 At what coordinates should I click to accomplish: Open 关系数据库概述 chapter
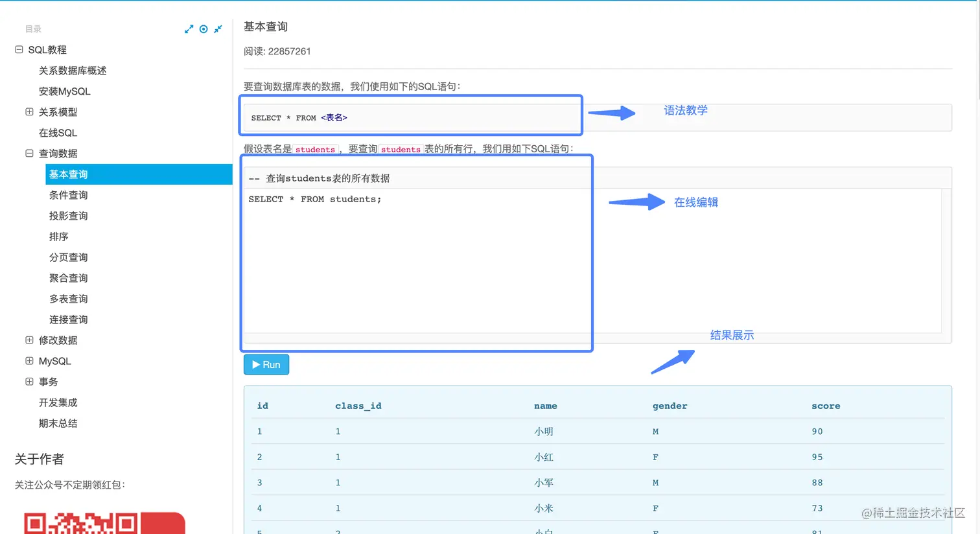pyautogui.click(x=73, y=71)
